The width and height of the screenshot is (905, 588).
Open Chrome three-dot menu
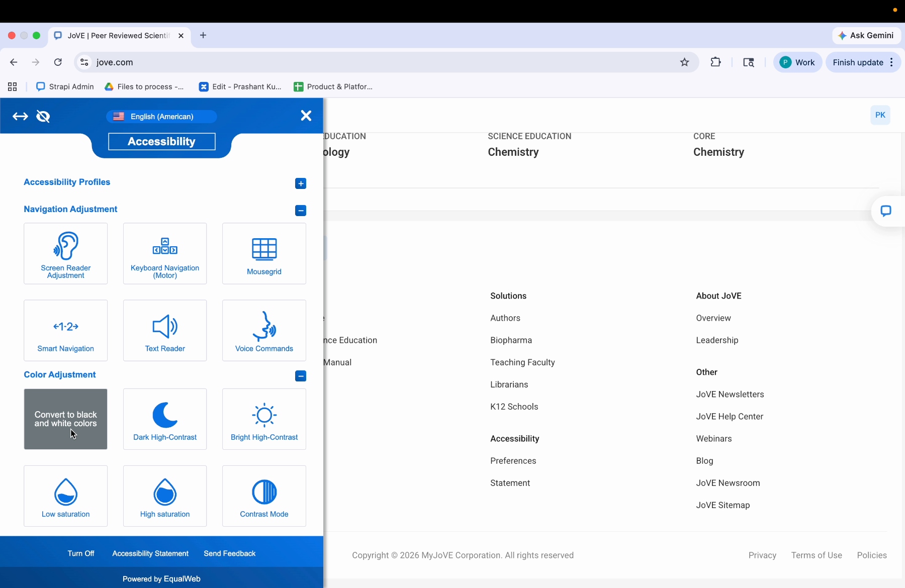coord(891,62)
